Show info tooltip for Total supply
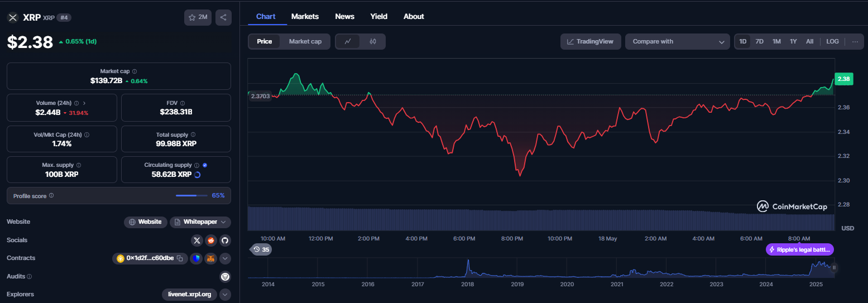Viewport: 868px width, 303px height. click(193, 134)
